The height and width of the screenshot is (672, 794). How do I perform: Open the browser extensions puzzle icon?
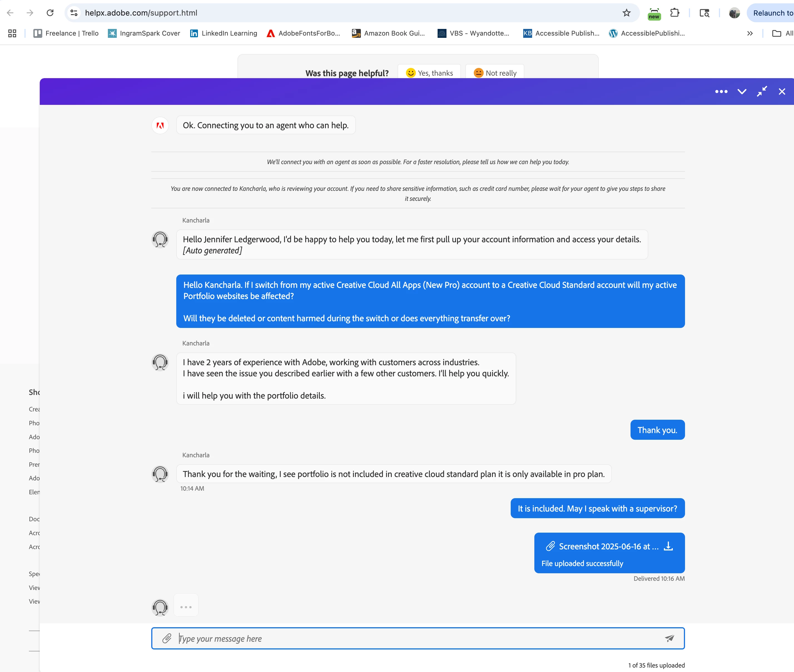click(674, 13)
